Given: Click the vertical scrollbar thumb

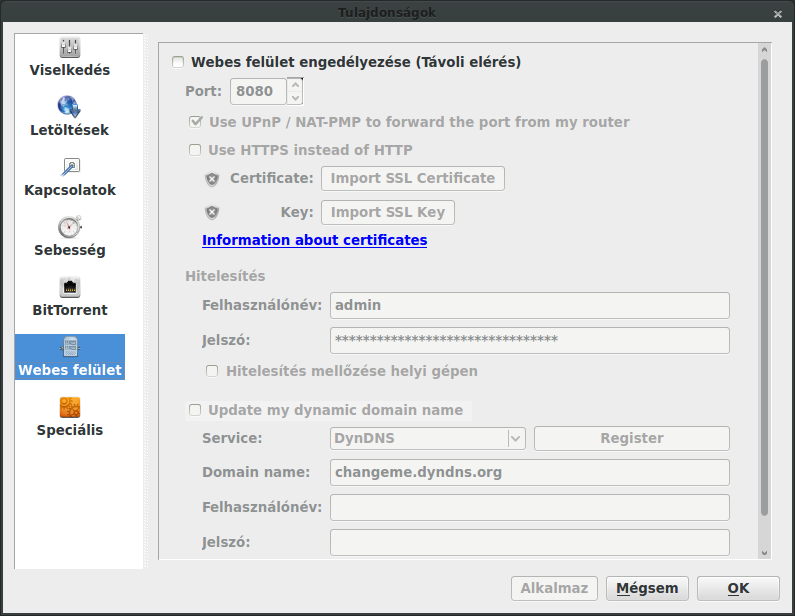Looking at the screenshot, I should pyautogui.click(x=765, y=288).
